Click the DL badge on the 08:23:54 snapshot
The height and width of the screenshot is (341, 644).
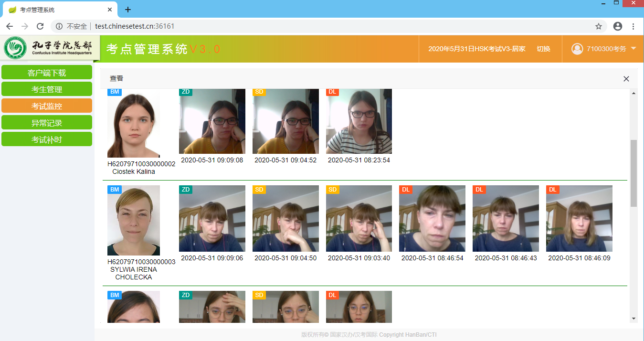point(333,92)
